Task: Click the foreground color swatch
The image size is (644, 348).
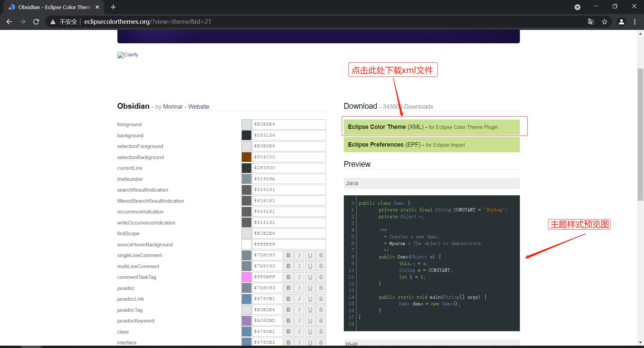Action: click(247, 125)
